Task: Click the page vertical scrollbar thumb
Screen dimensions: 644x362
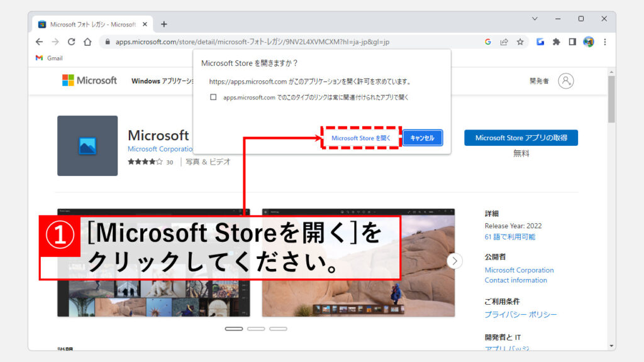Action: [x=611, y=99]
